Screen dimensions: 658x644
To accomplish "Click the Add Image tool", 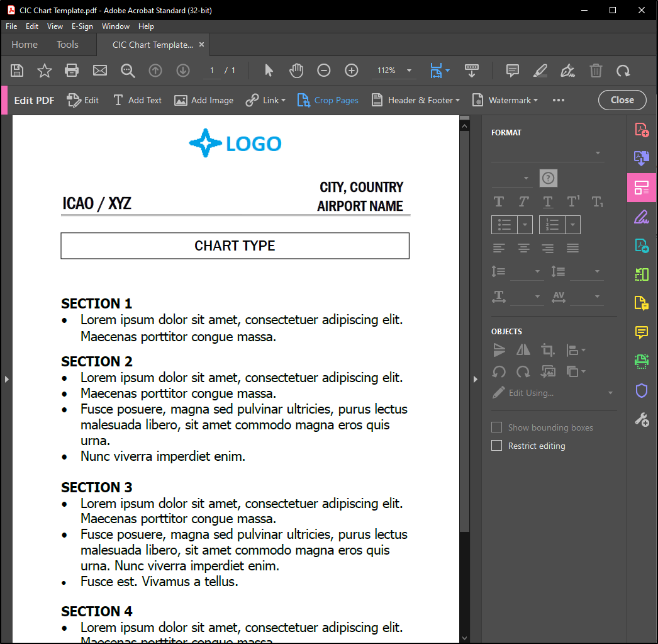I will tap(204, 100).
